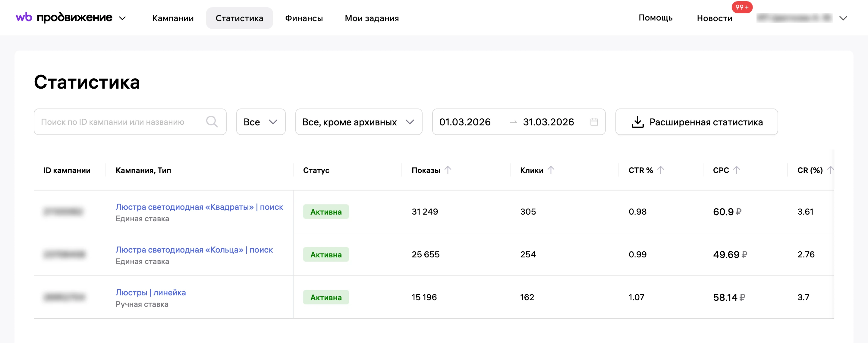Click CTR value 0.99
868x343 pixels.
click(x=637, y=254)
